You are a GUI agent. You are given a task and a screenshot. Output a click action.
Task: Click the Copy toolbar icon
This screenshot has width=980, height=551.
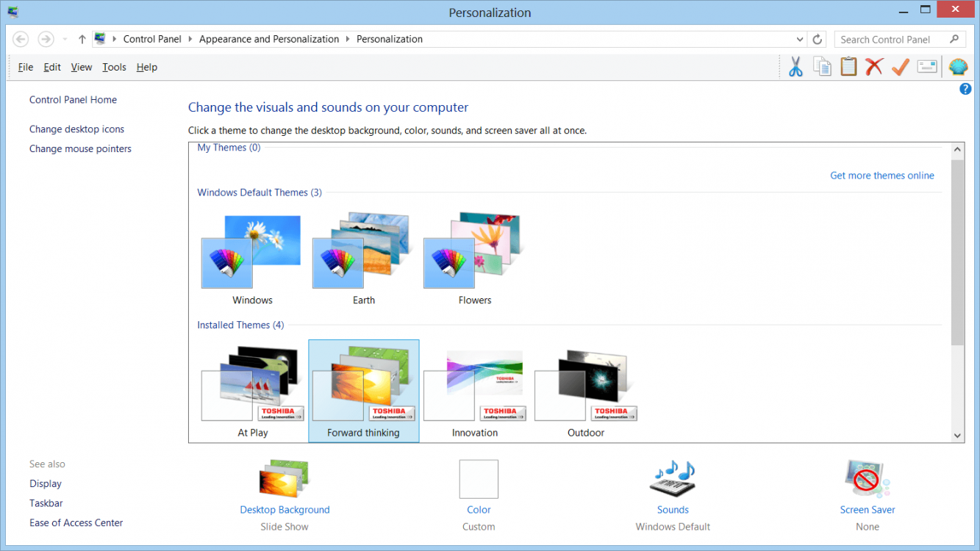tap(822, 67)
